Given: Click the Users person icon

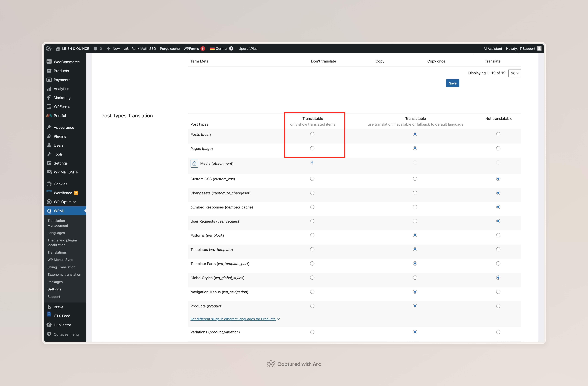Looking at the screenshot, I should [49, 145].
